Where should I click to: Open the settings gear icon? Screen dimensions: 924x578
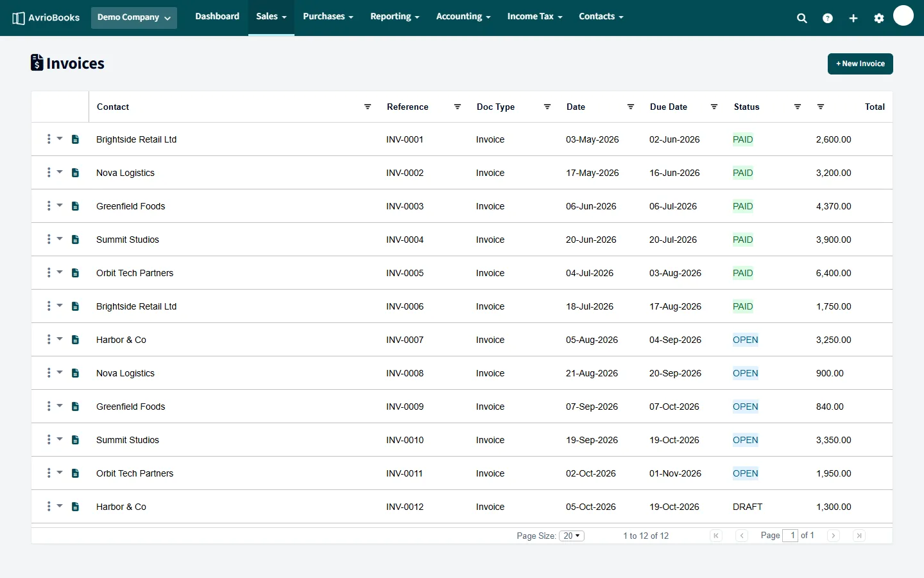click(879, 19)
